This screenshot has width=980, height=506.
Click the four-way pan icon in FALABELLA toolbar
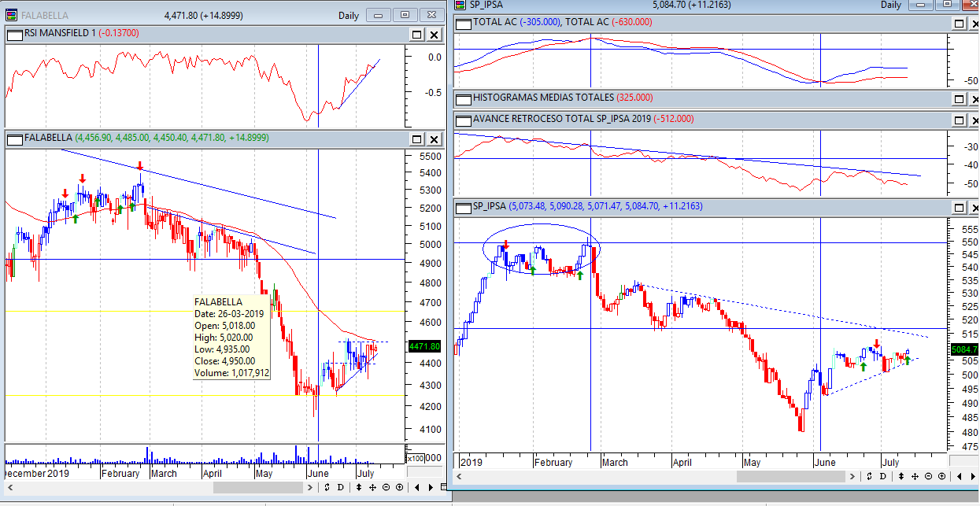click(372, 487)
